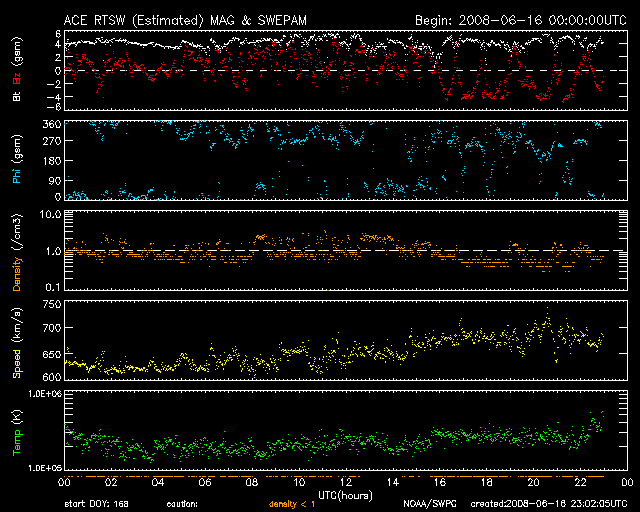The width and height of the screenshot is (640, 512).
Task: Click the orange Density axis label
Action: [15, 248]
